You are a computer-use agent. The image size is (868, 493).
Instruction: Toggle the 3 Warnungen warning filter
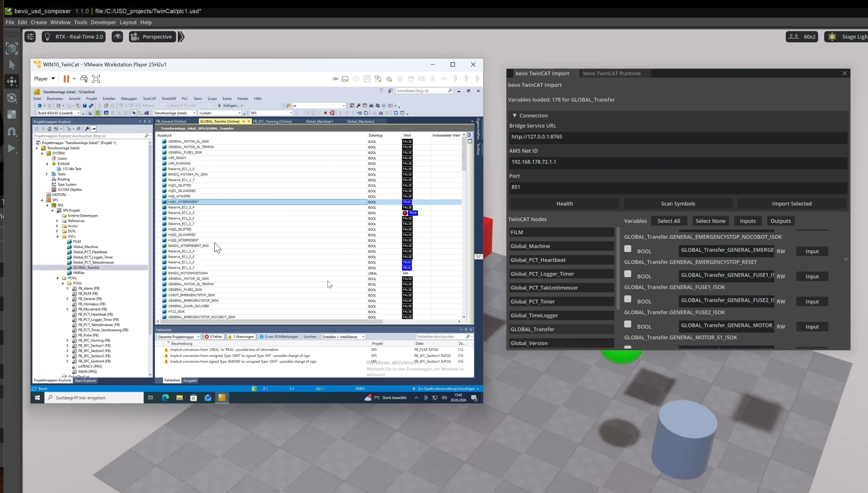241,337
